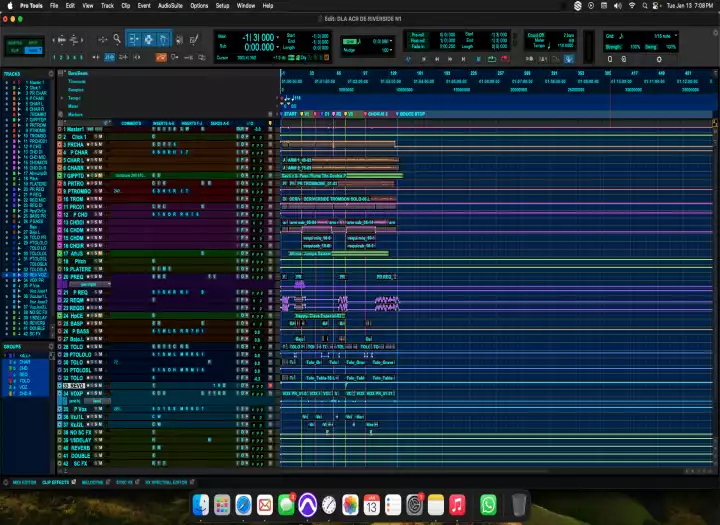The height and width of the screenshot is (525, 720).
Task: Select the Trim tool
Action: [x=133, y=40]
